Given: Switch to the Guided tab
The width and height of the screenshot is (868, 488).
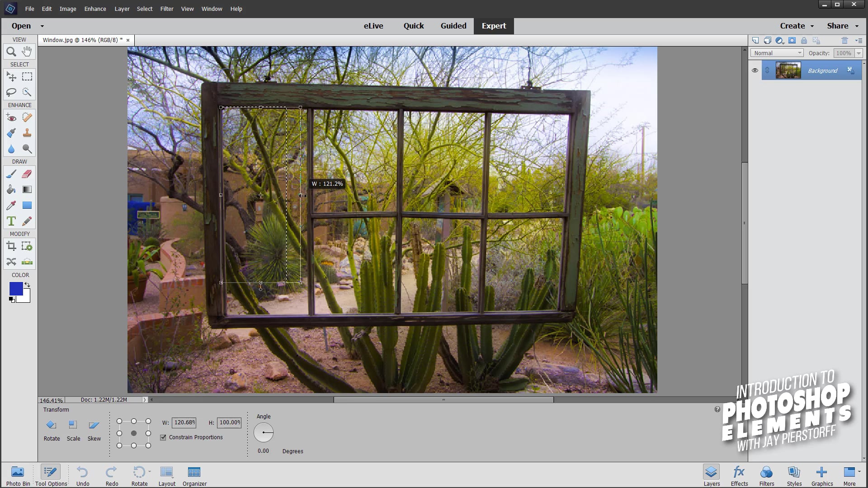Looking at the screenshot, I should point(453,26).
